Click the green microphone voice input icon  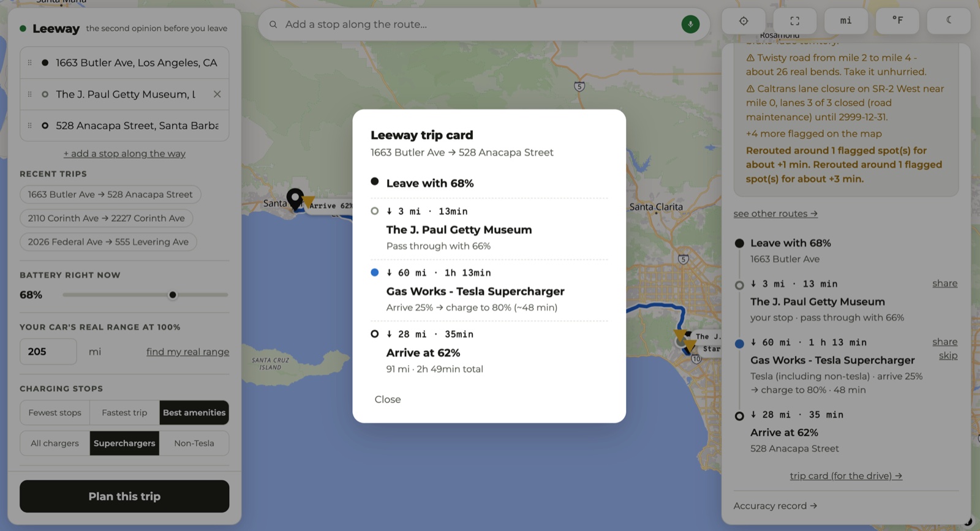pos(690,24)
